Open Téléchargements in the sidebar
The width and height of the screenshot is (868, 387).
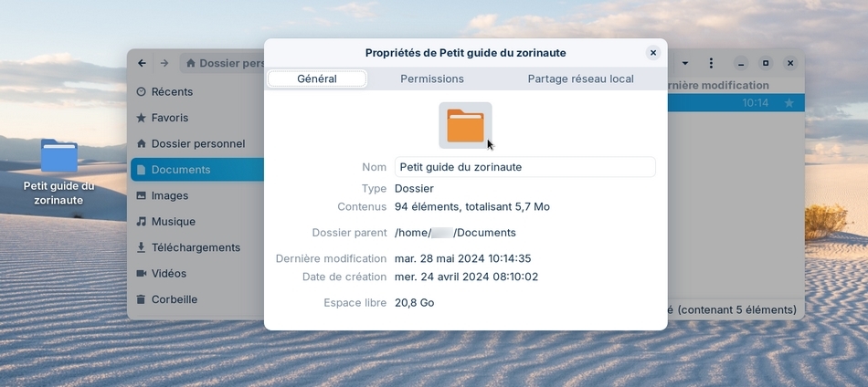click(x=195, y=247)
